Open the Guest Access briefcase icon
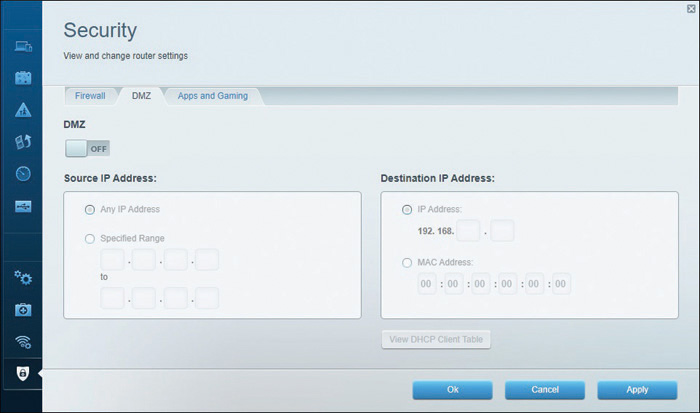700x413 pixels. (x=23, y=78)
